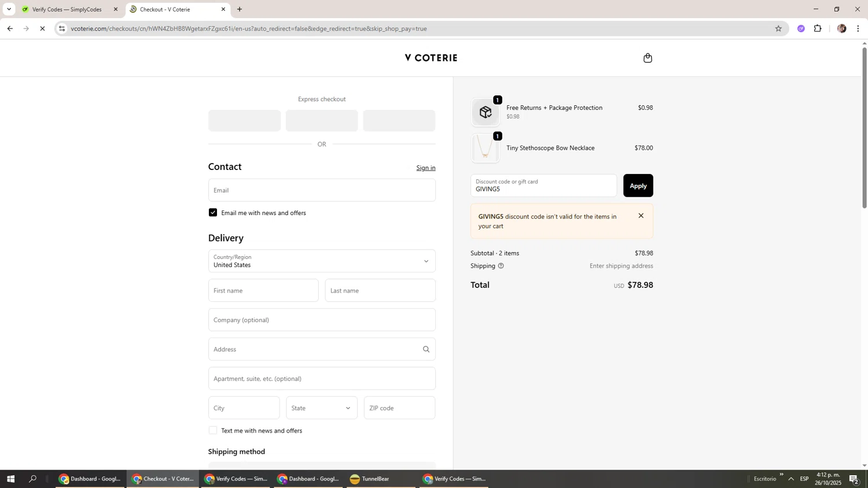Open a new browser tab
Screen dimensions: 868x488
(x=240, y=9)
